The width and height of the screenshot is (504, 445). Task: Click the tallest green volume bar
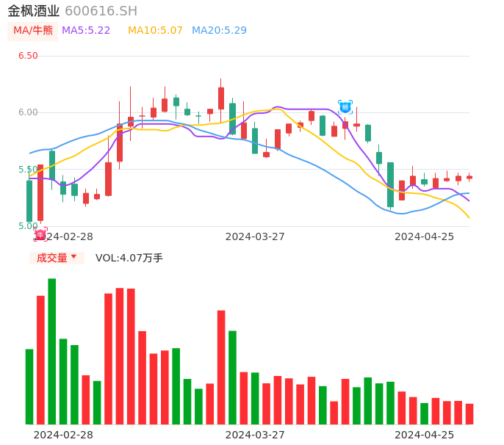click(x=51, y=352)
